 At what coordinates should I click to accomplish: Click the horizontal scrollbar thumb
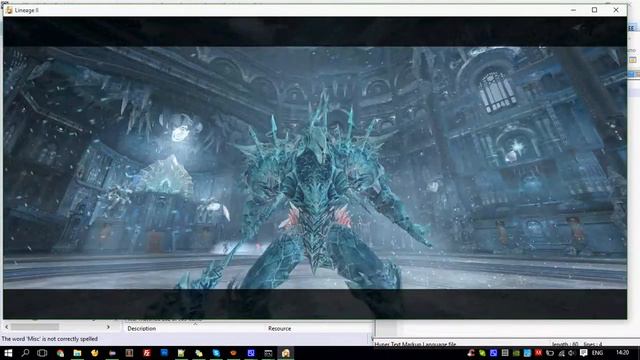[x=35, y=327]
